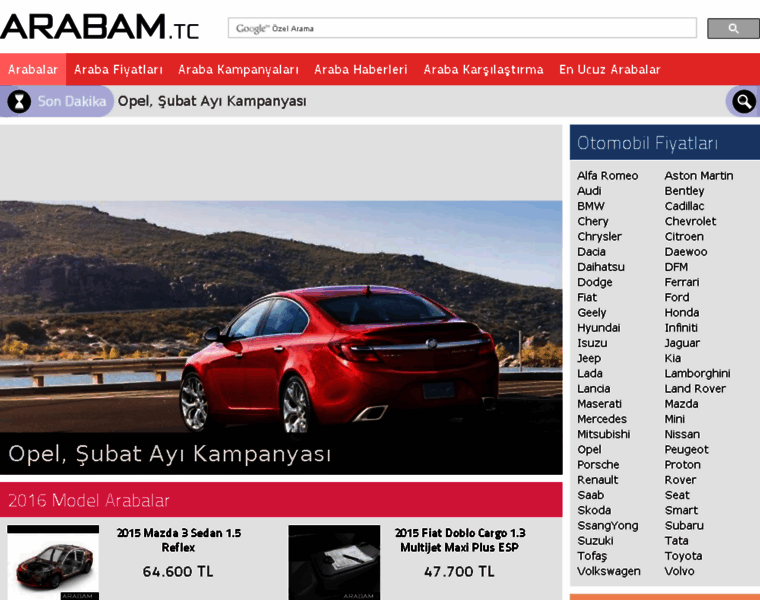The height and width of the screenshot is (600, 760).
Task: Open the Ferrari brand link
Action: coord(681,282)
